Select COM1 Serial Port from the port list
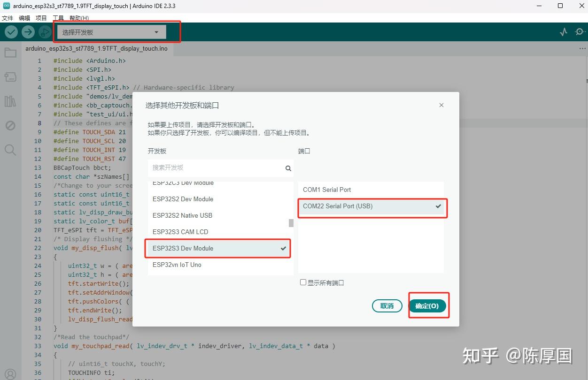This screenshot has height=380, width=588. (327, 190)
